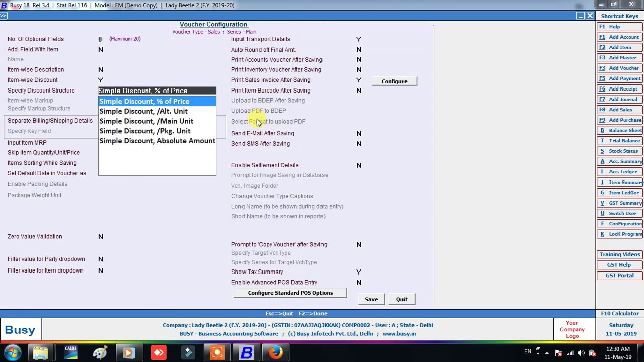This screenshot has width=644, height=362.
Task: Toggle Show Tax Summary value
Action: point(359,272)
